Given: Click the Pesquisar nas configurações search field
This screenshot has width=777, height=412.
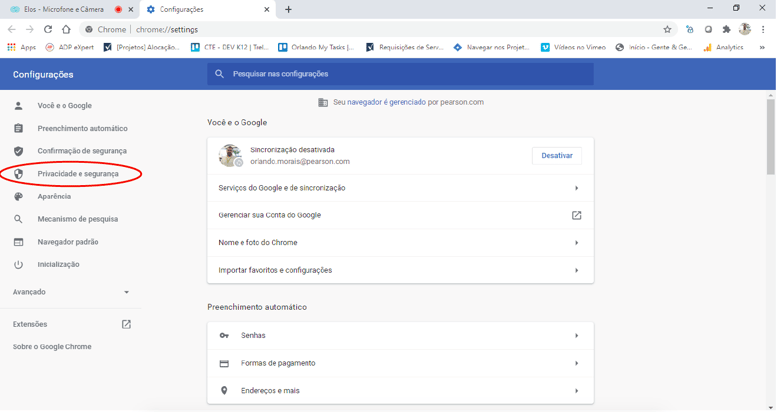Looking at the screenshot, I should click(400, 74).
